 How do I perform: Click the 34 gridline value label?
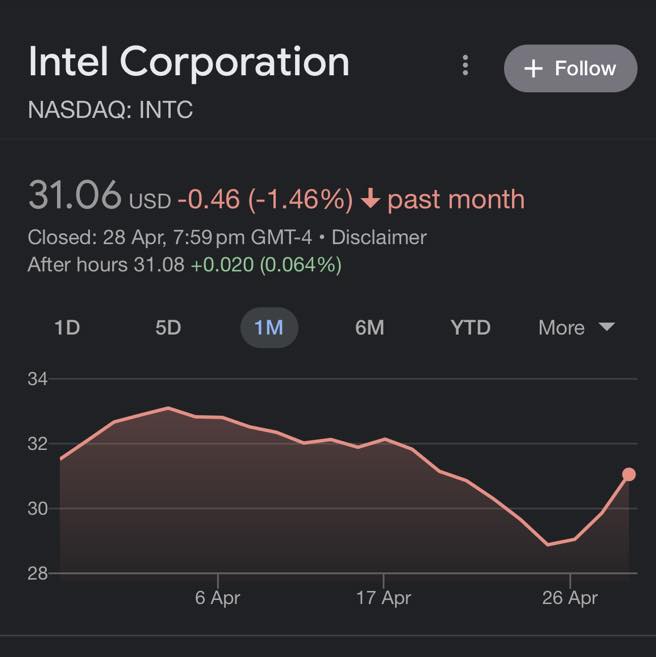click(37, 379)
